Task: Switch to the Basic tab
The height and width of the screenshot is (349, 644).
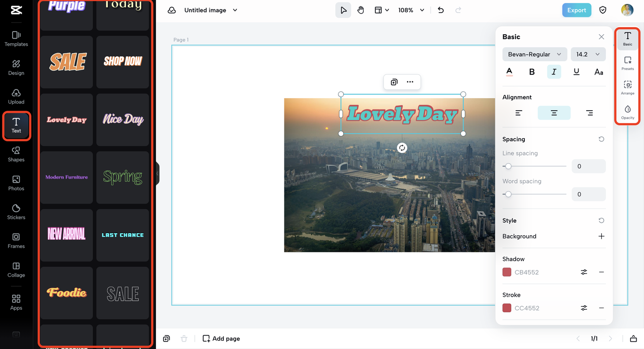Action: coord(627,39)
